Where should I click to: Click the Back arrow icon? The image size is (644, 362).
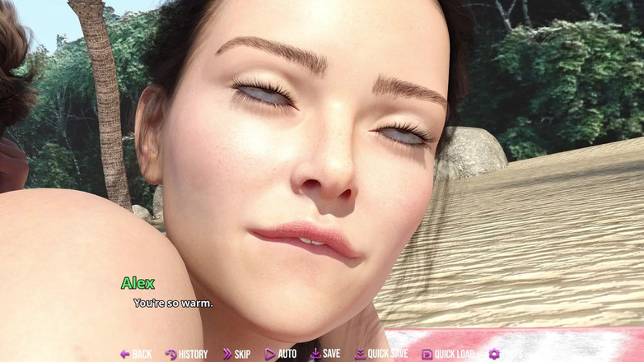(x=125, y=355)
